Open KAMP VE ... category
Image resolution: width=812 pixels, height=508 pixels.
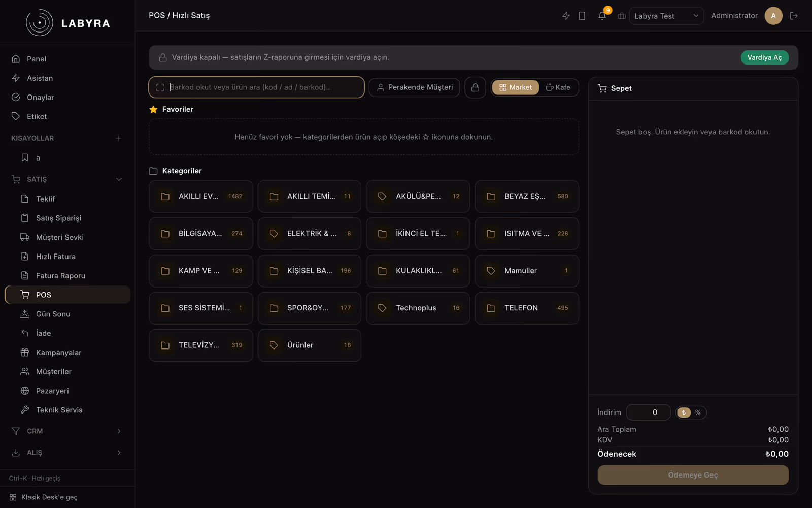201,271
